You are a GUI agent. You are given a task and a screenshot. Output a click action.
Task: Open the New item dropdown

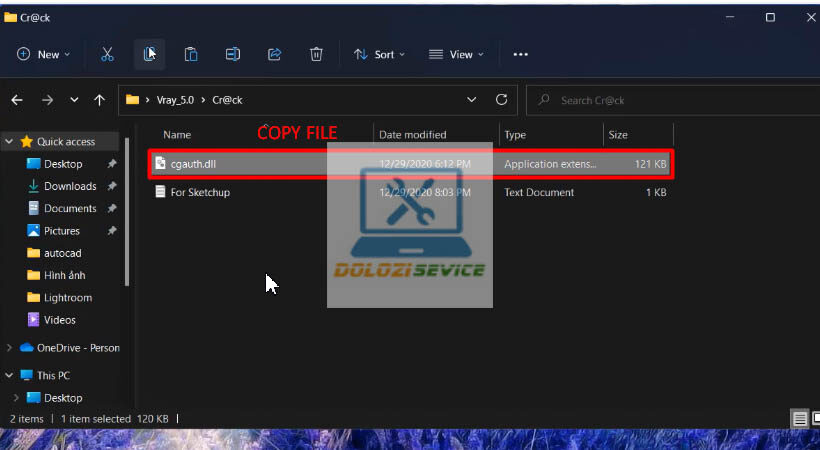tap(43, 54)
